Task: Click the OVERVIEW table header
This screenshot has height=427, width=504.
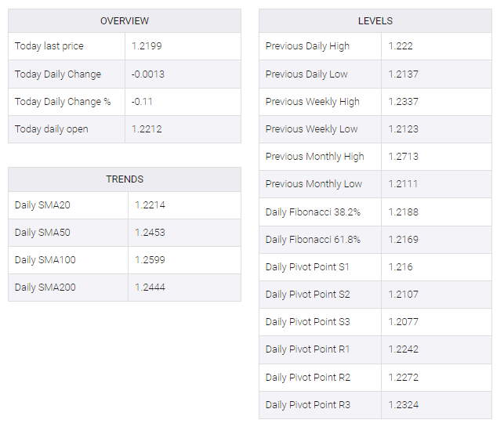Action: 125,21
